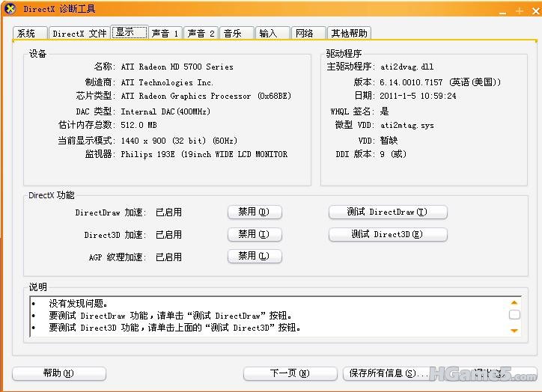Screen dimensions: 542x392
Task: Go to next page with 下一页(N)
Action: (290, 373)
